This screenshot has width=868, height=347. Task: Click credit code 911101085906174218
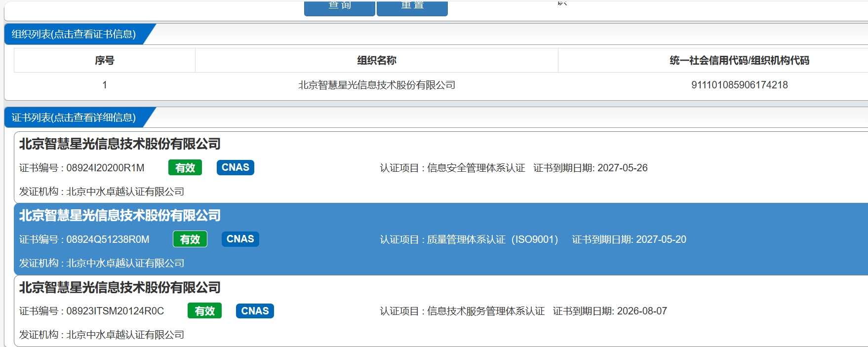click(x=739, y=85)
